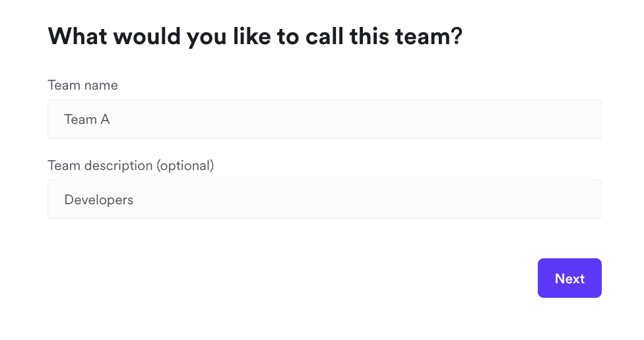
Task: Click the 'Team name' field label
Action: [82, 85]
